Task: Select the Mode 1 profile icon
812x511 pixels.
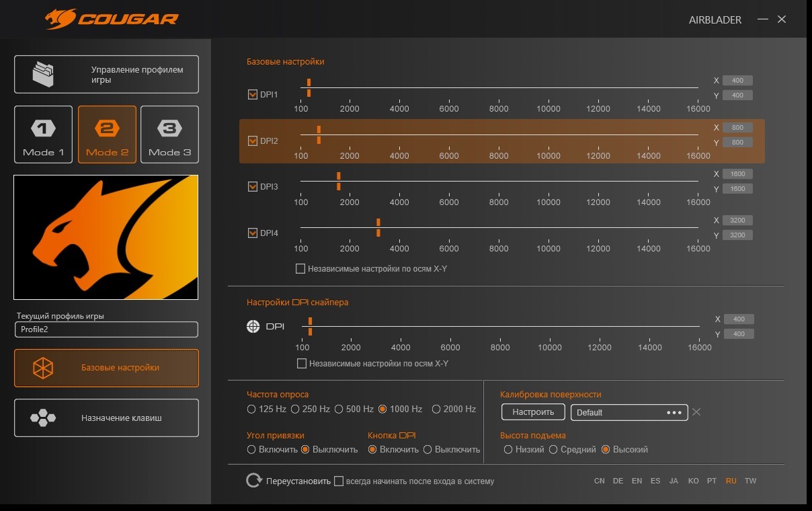Action: click(x=43, y=128)
